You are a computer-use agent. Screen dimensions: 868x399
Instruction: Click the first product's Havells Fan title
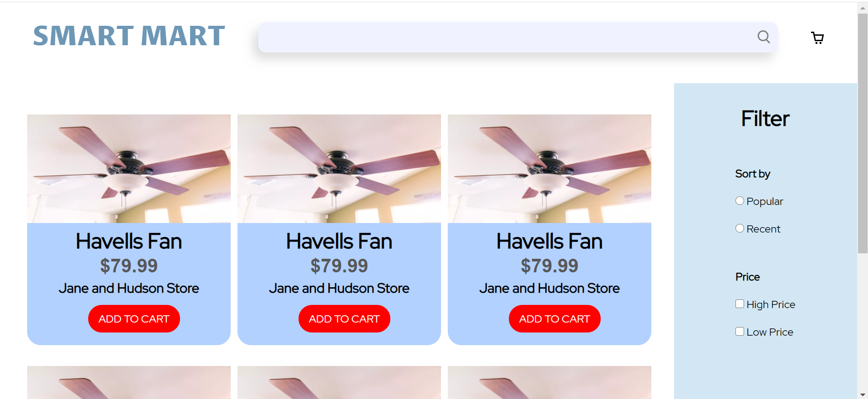tap(129, 241)
